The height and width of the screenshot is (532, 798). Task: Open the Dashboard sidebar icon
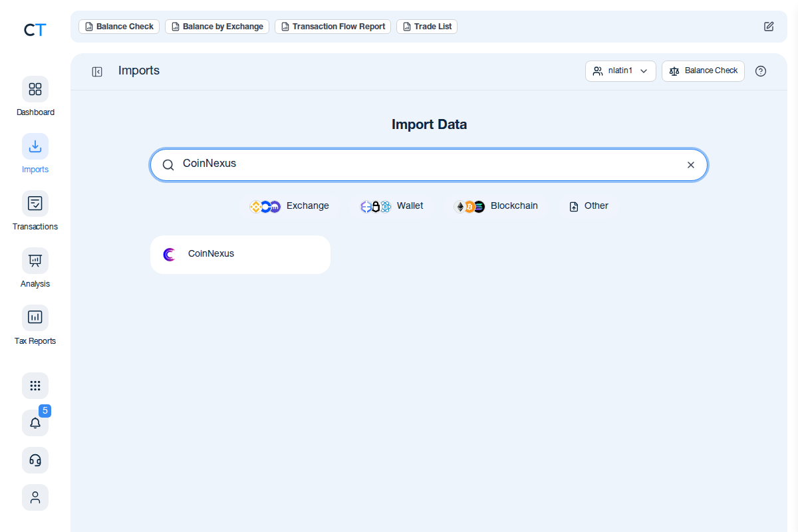pyautogui.click(x=35, y=89)
